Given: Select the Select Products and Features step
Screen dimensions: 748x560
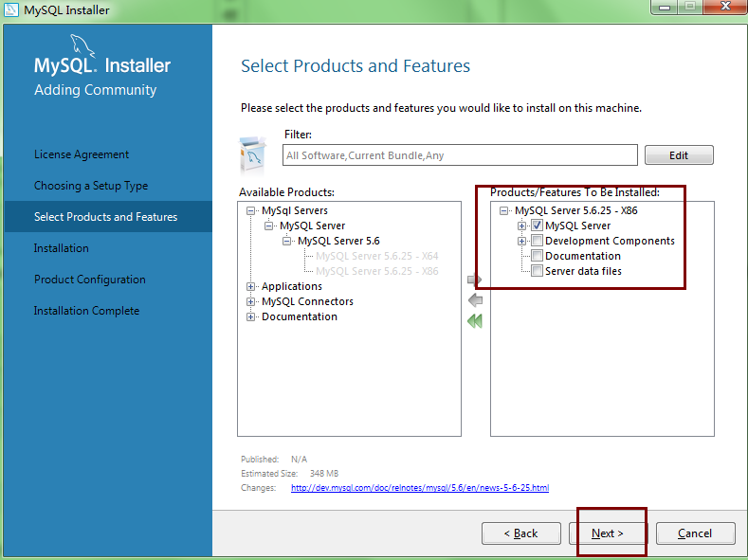Looking at the screenshot, I should [106, 217].
